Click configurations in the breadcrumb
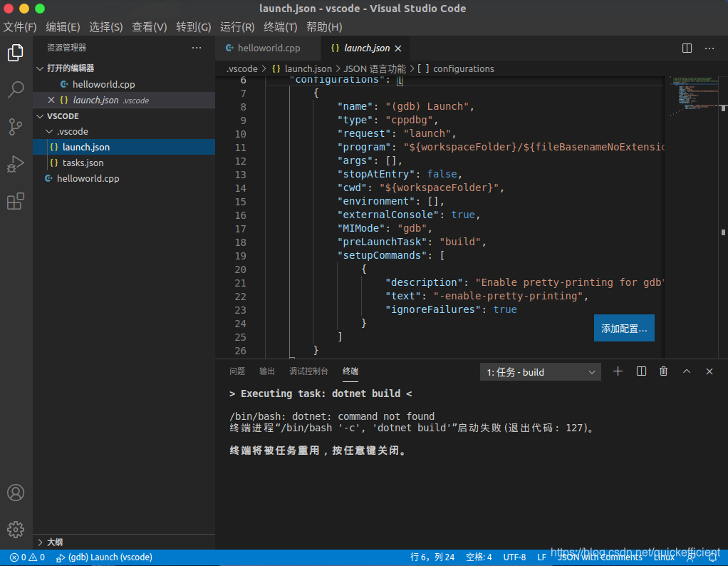Viewport: 728px width, 566px height. 455,68
